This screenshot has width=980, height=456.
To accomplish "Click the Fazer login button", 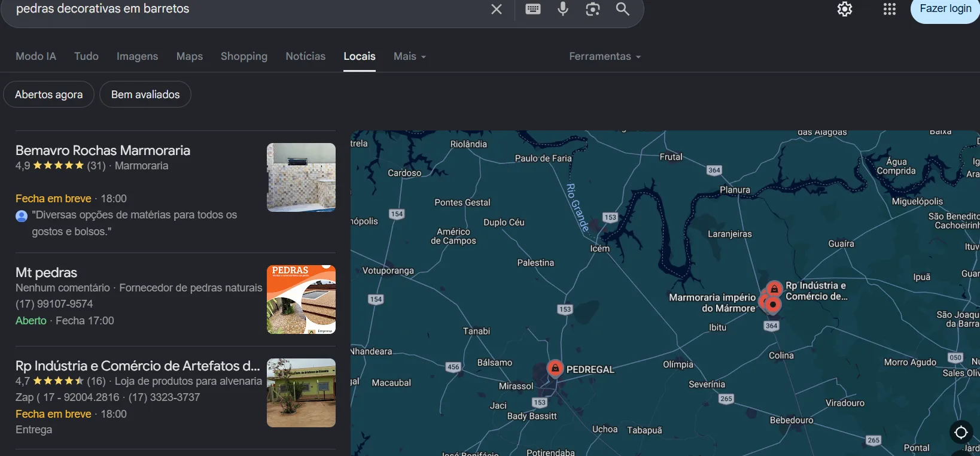I will [945, 10].
